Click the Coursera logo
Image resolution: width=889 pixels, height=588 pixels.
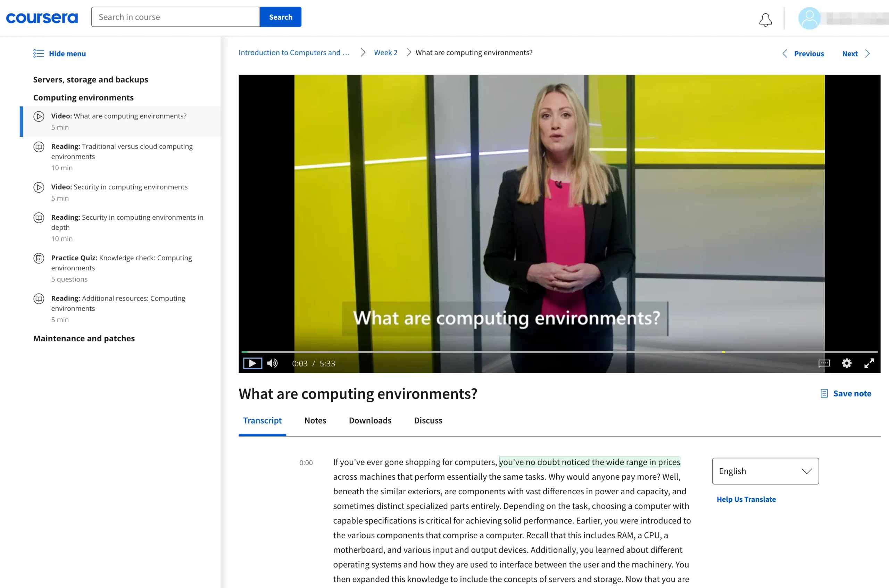pyautogui.click(x=42, y=18)
